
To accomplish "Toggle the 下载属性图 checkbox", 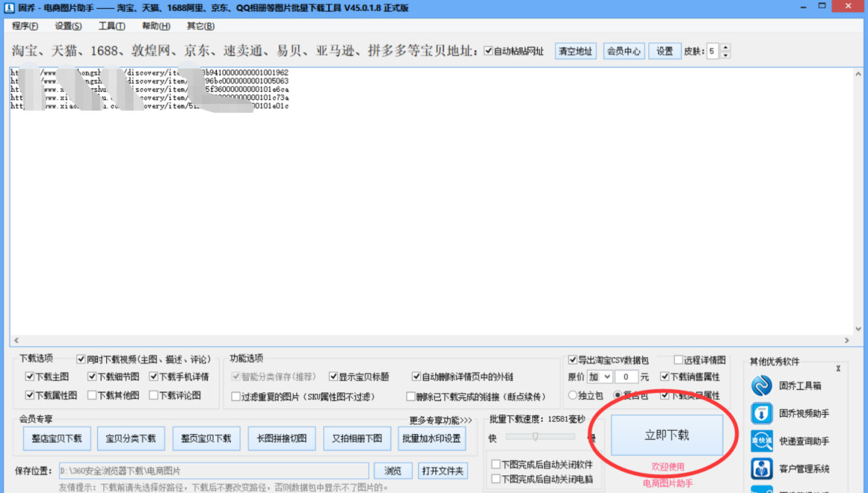I will [29, 395].
